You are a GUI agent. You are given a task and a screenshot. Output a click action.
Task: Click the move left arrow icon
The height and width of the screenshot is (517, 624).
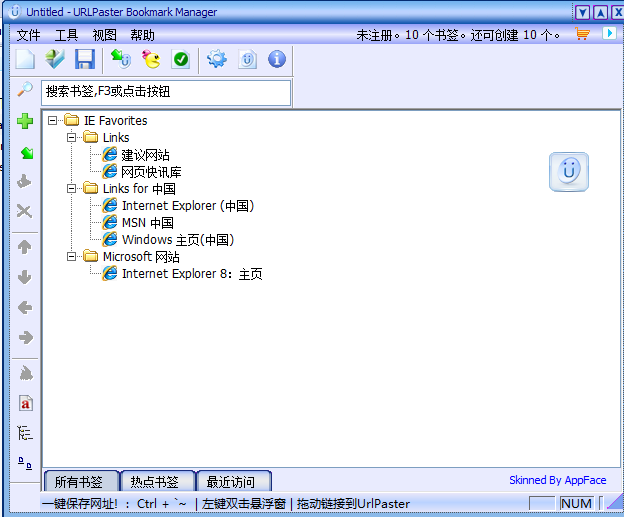(x=25, y=307)
